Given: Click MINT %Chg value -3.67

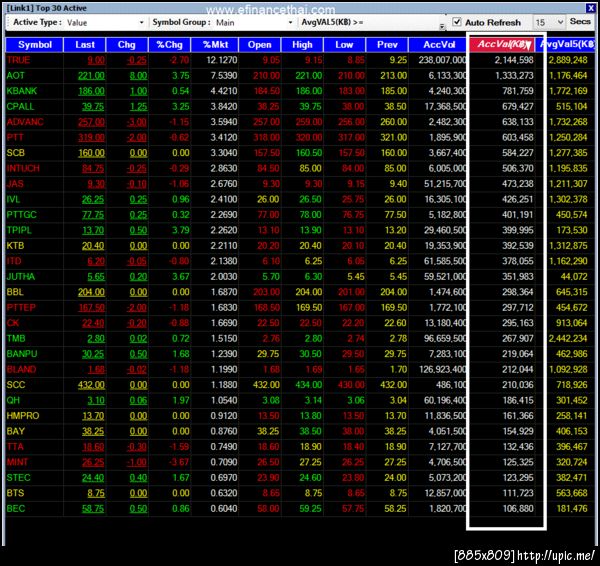Looking at the screenshot, I should tap(179, 462).
